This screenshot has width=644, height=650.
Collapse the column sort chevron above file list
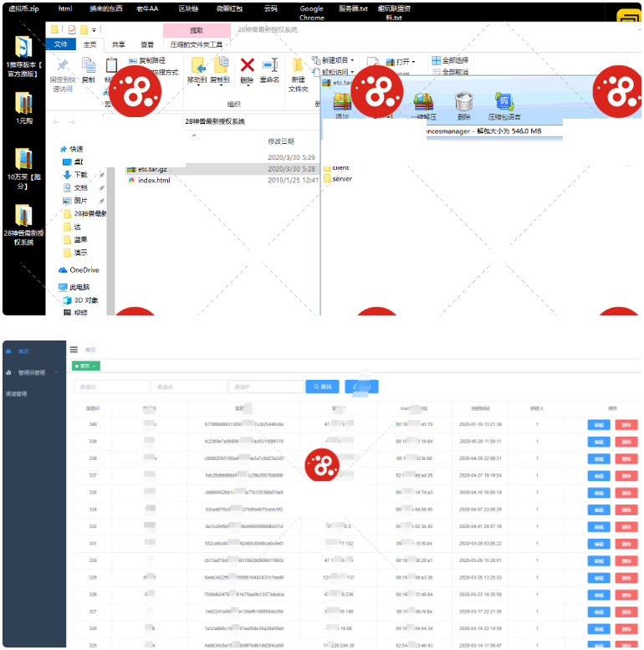coord(194,136)
